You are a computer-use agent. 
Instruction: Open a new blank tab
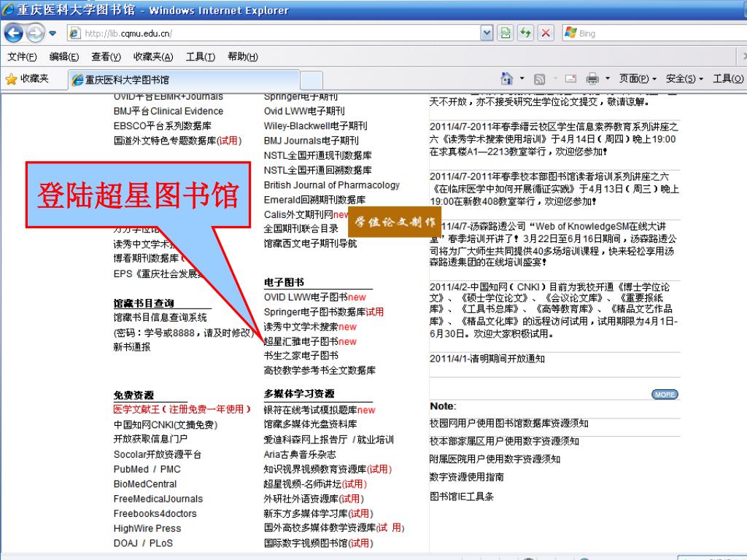tap(311, 80)
